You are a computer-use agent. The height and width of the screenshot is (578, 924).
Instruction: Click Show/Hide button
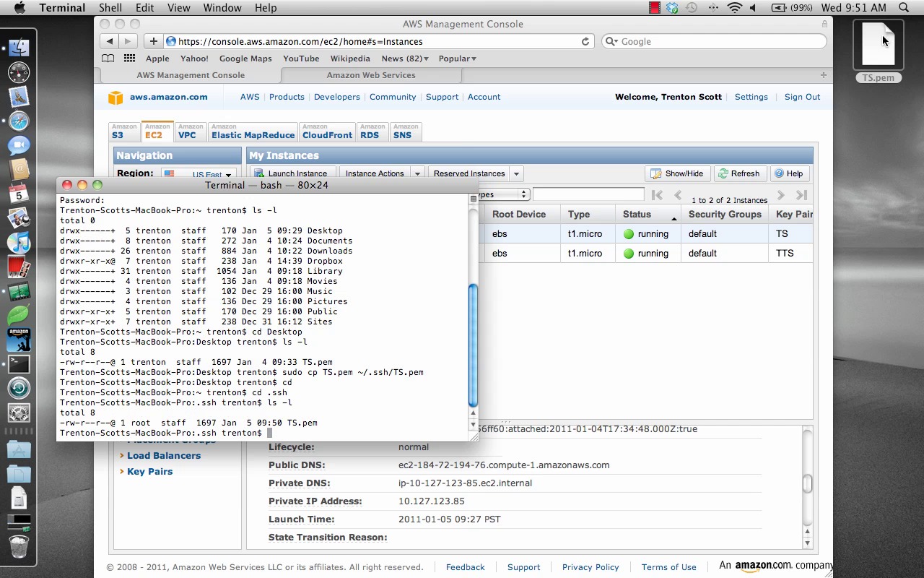point(677,173)
